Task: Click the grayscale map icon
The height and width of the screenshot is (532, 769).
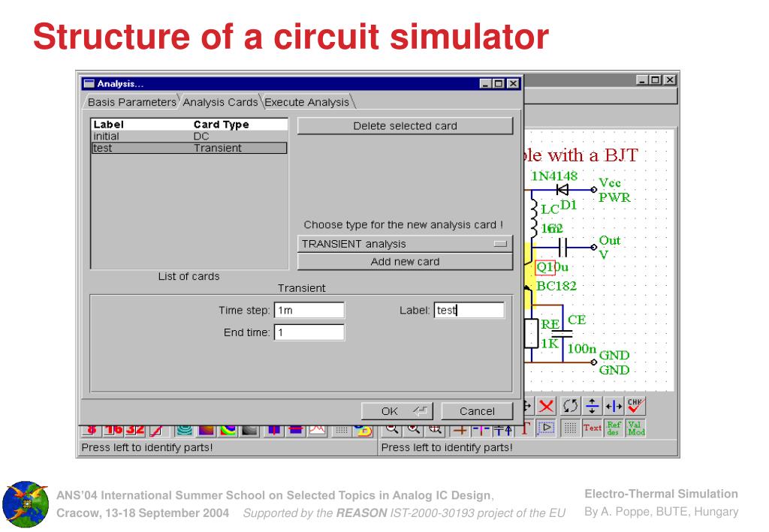Action: click(x=249, y=430)
